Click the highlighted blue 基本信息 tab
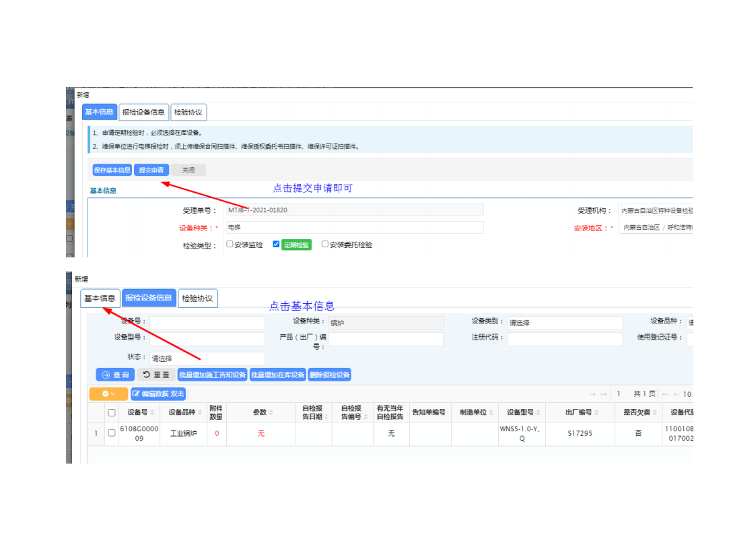 (100, 112)
